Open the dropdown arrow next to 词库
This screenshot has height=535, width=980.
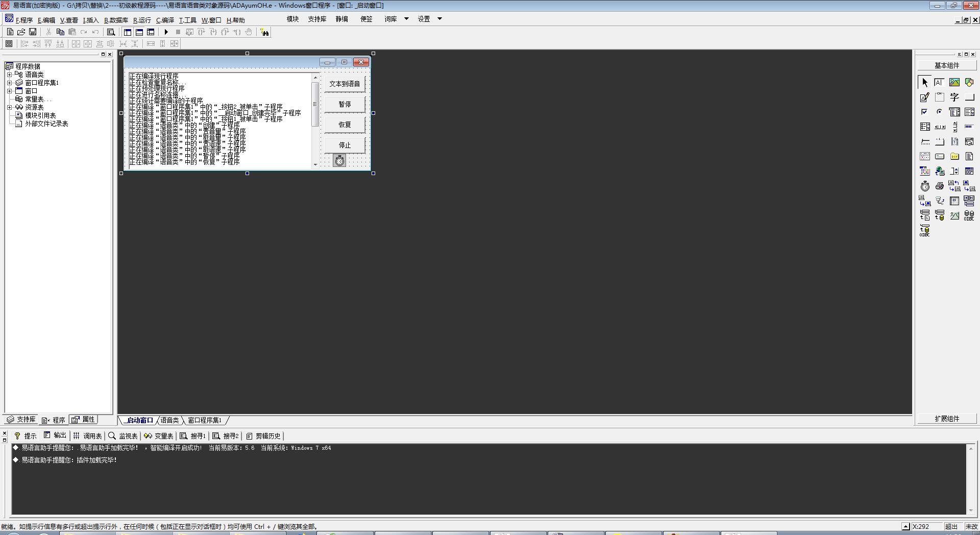(406, 19)
